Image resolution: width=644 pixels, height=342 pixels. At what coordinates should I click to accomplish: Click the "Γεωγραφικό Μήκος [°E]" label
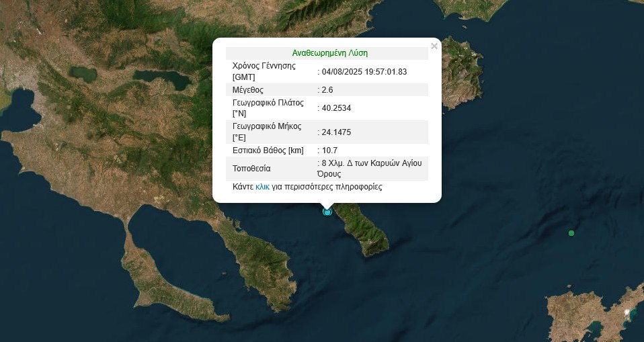[266, 132]
